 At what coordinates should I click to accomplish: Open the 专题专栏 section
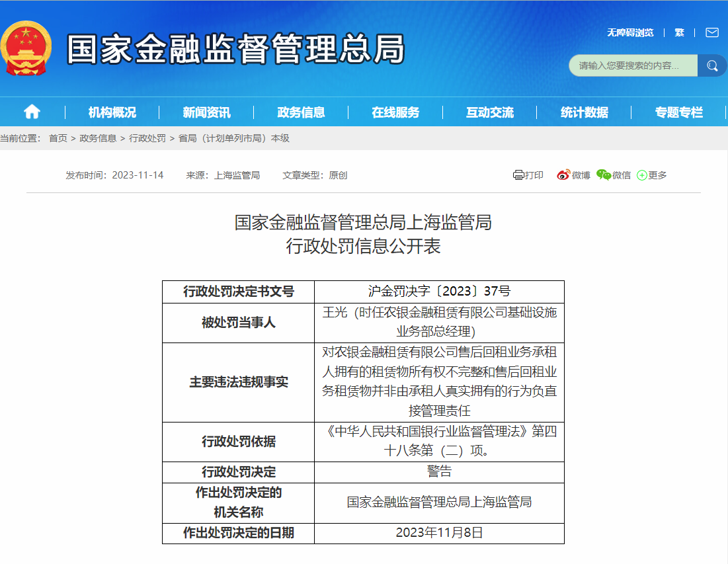(679, 112)
